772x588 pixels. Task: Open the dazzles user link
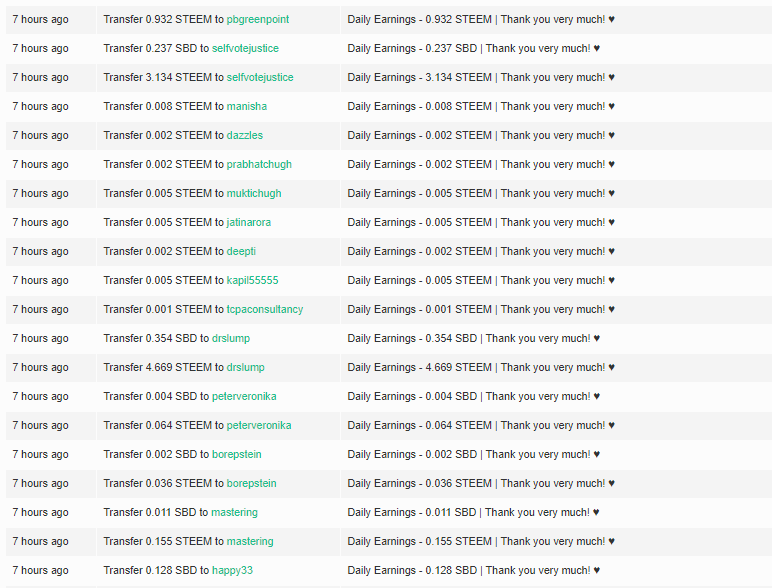pyautogui.click(x=245, y=135)
